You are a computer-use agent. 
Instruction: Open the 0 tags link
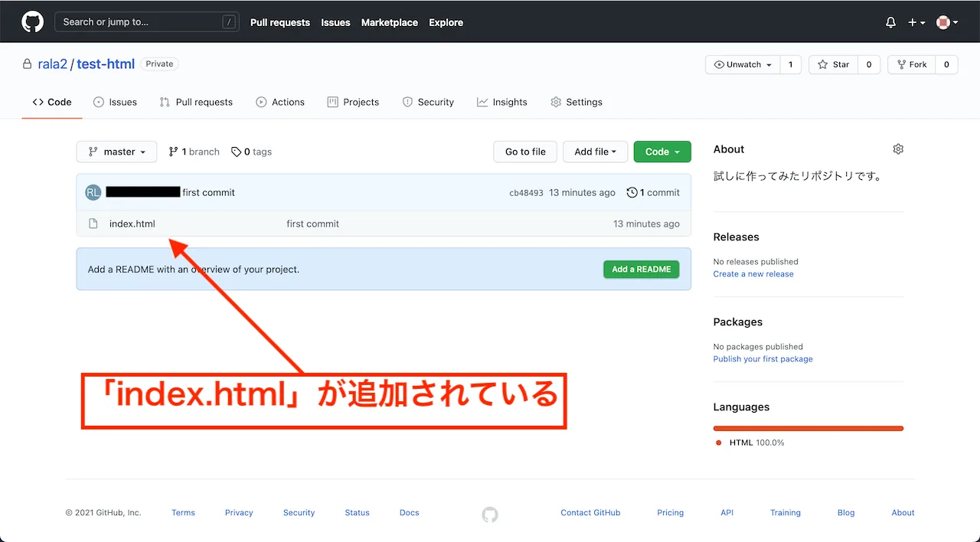pyautogui.click(x=252, y=152)
